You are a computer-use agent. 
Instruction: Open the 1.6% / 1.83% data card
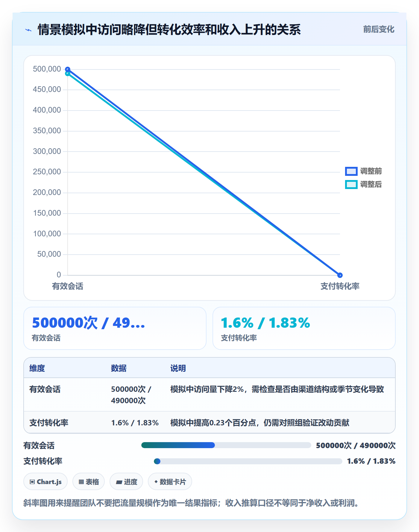click(x=304, y=328)
